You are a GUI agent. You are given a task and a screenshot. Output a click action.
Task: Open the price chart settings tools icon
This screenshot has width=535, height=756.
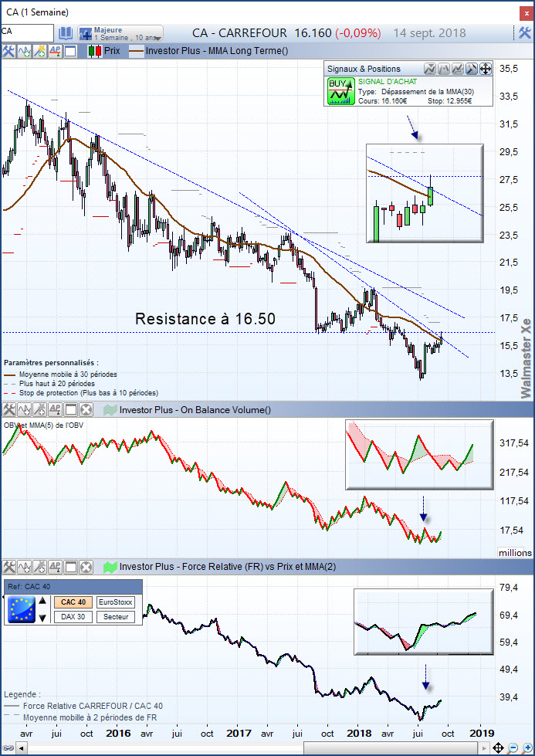coord(8,51)
